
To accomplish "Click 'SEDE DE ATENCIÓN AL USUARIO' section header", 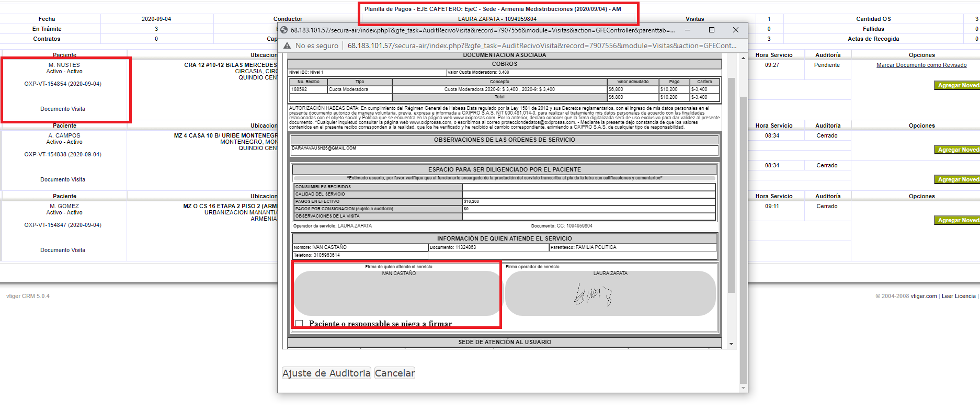I will [505, 342].
